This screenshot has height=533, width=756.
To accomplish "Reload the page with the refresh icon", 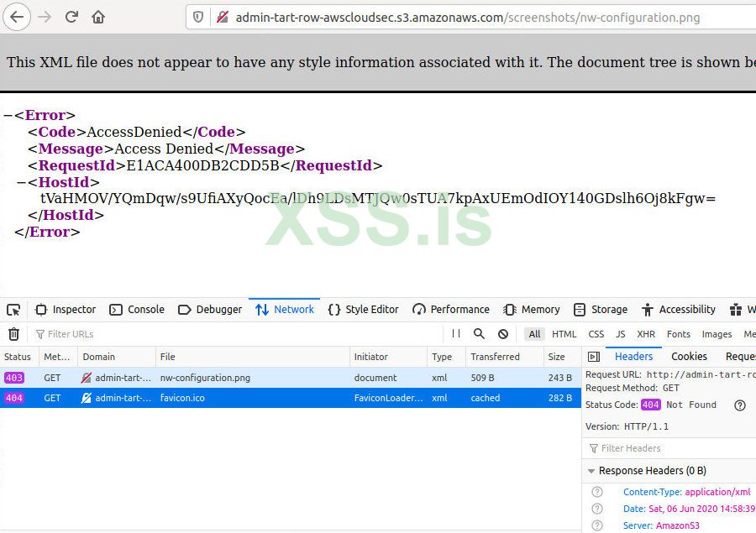I will (x=72, y=17).
